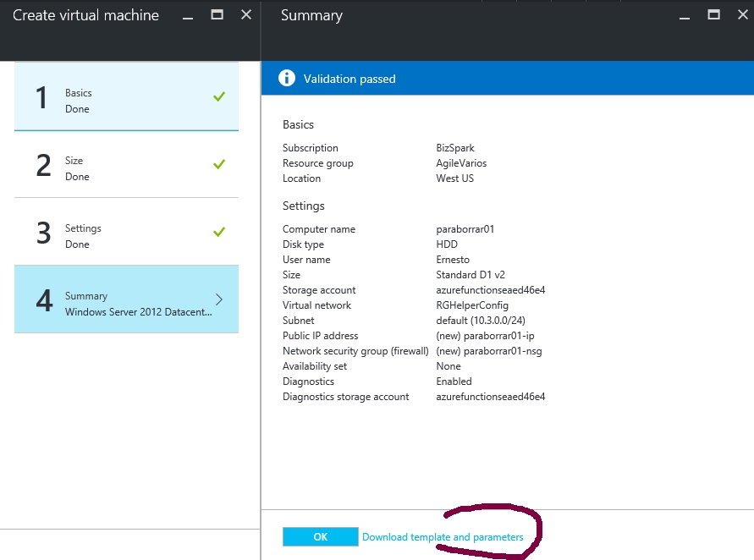Click the Standard D1 v2 size value
This screenshot has height=560, width=754.
coord(471,275)
